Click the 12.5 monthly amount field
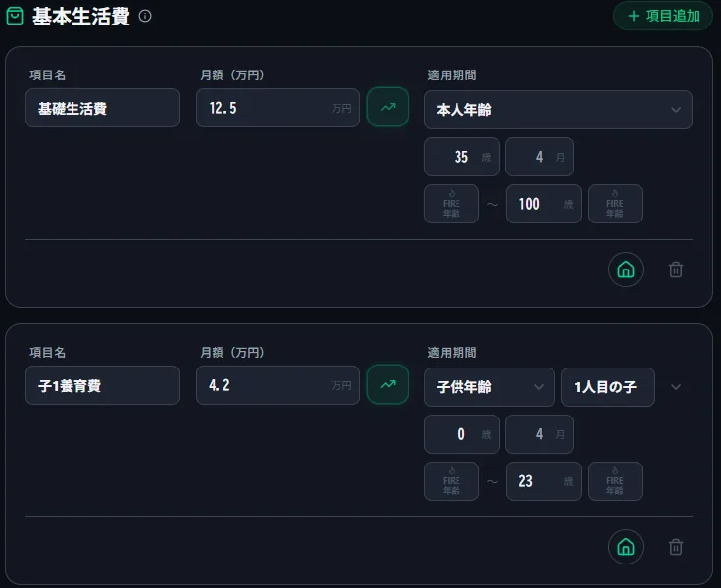 pyautogui.click(x=277, y=108)
